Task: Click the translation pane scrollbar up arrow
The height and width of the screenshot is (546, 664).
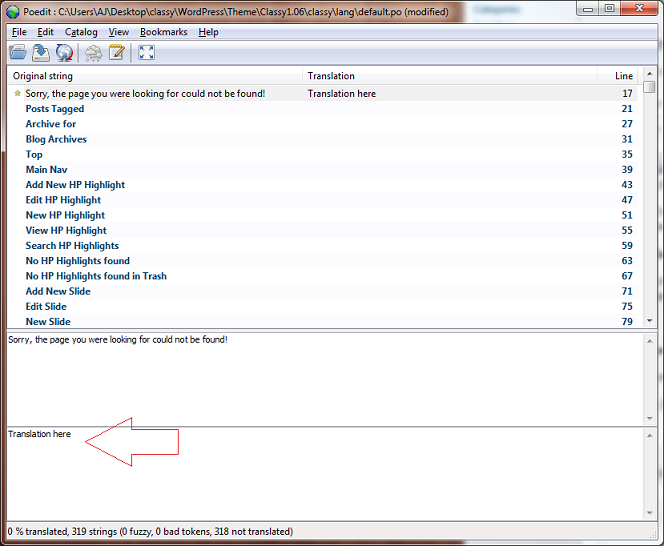Action: click(x=650, y=435)
